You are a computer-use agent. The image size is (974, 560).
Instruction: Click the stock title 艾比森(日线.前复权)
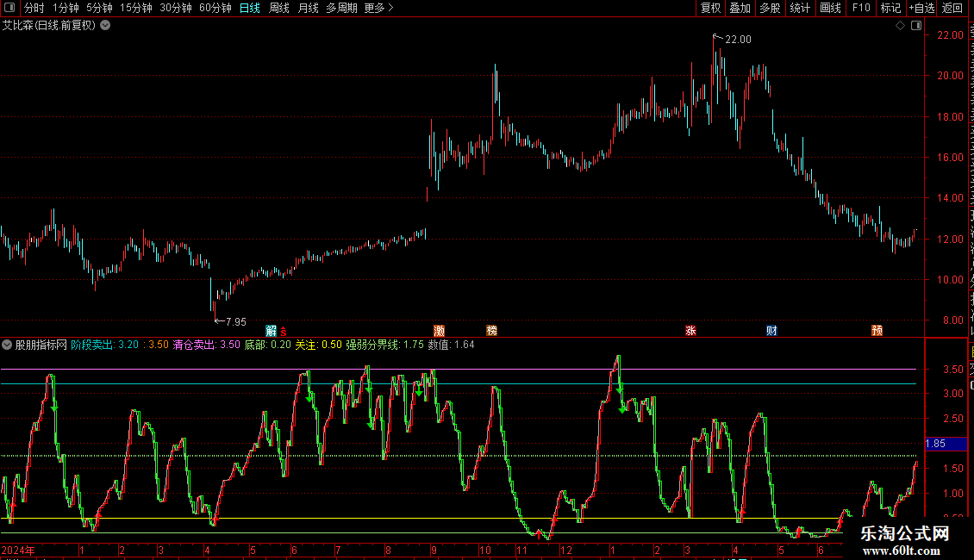[49, 26]
